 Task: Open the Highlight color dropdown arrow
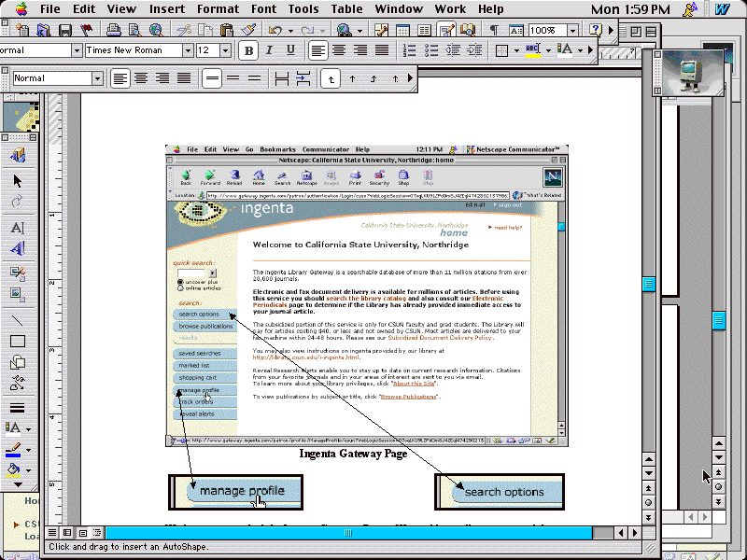[548, 50]
